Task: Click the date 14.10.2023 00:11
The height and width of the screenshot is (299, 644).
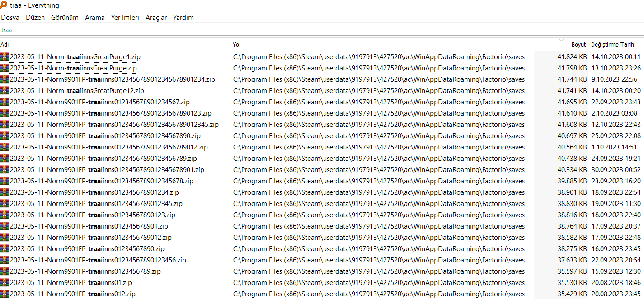Action: coord(616,57)
